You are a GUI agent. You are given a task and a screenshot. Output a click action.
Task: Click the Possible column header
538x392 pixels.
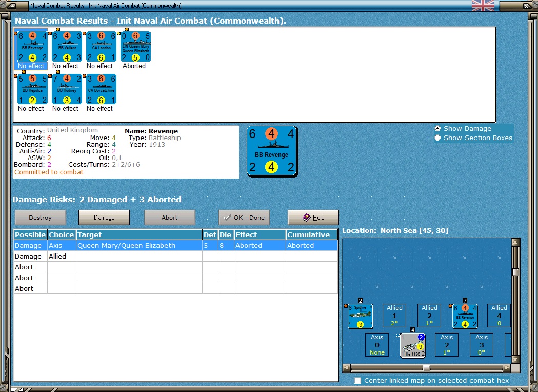click(x=31, y=234)
